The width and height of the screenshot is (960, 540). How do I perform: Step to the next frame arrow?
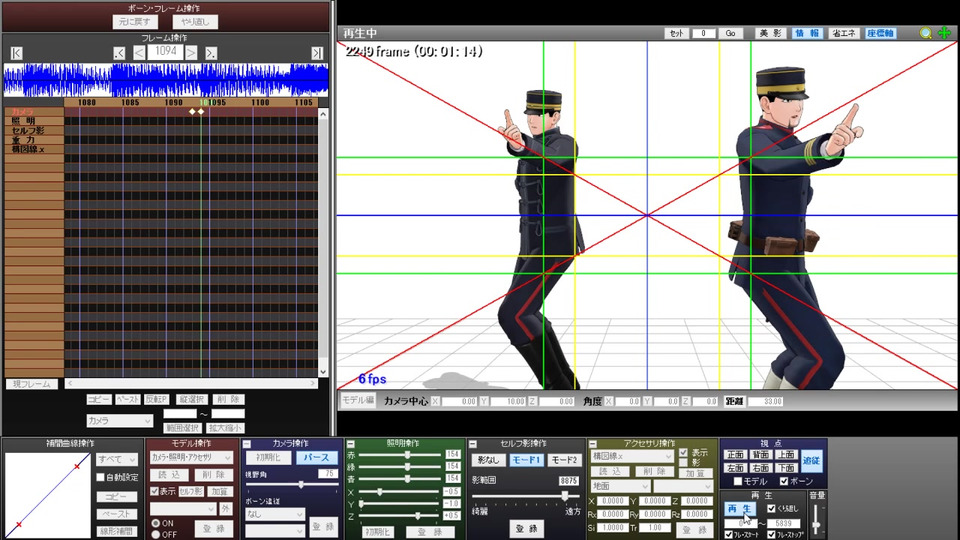point(191,52)
